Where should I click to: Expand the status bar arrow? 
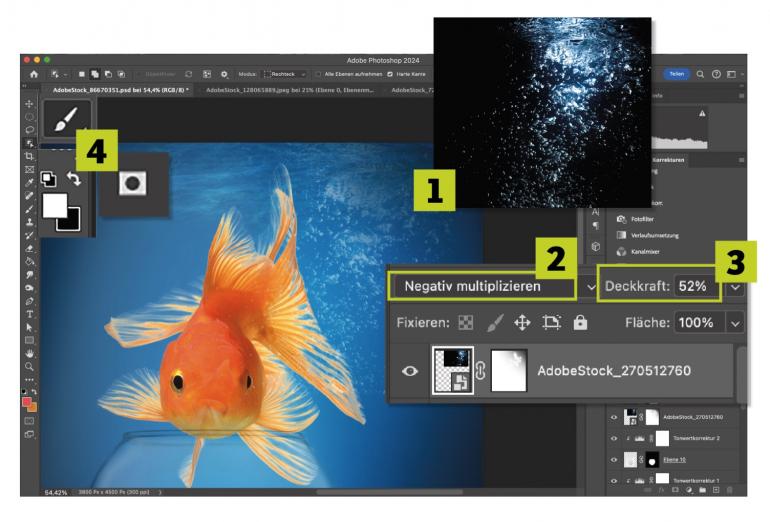tap(160, 492)
